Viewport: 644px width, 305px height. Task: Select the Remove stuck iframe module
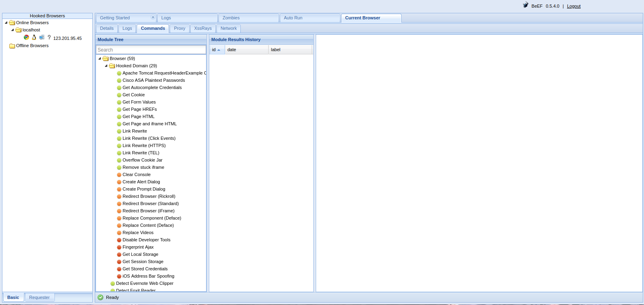click(x=143, y=168)
